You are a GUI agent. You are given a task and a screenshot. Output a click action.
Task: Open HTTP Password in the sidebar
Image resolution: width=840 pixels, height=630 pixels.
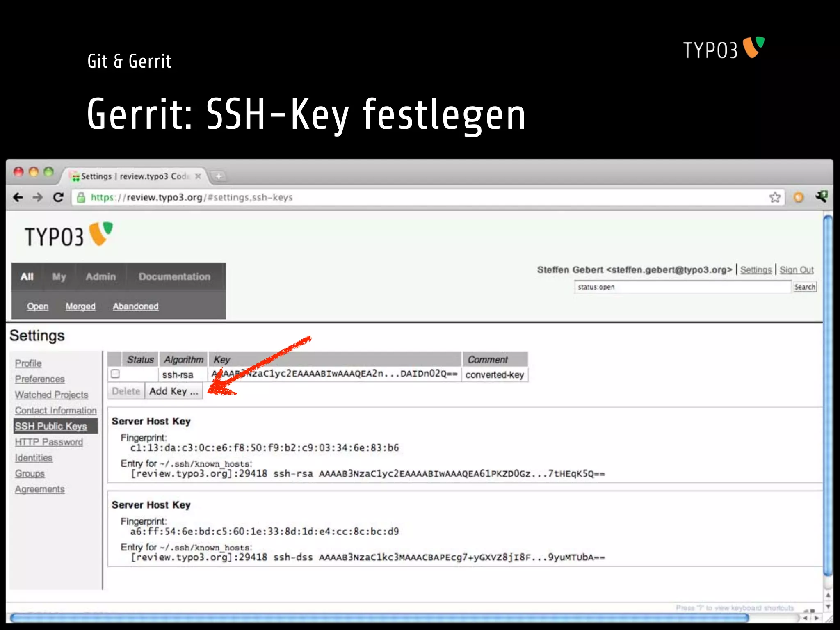pyautogui.click(x=49, y=442)
